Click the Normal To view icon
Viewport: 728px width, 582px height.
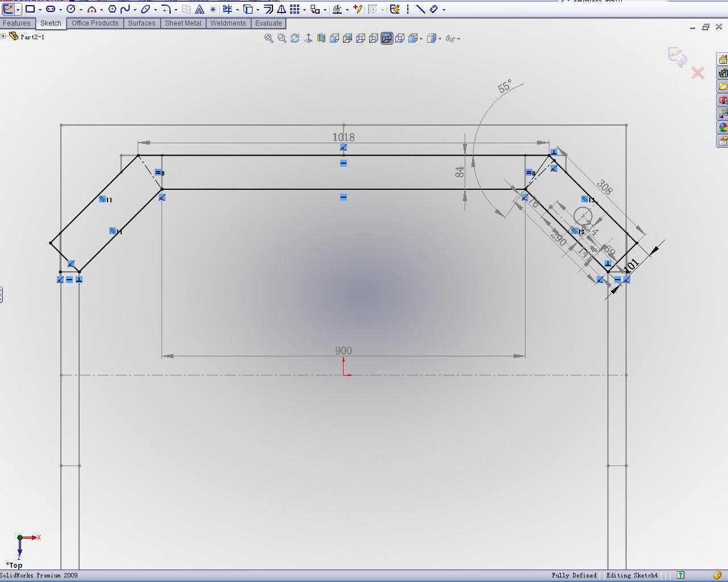point(308,38)
